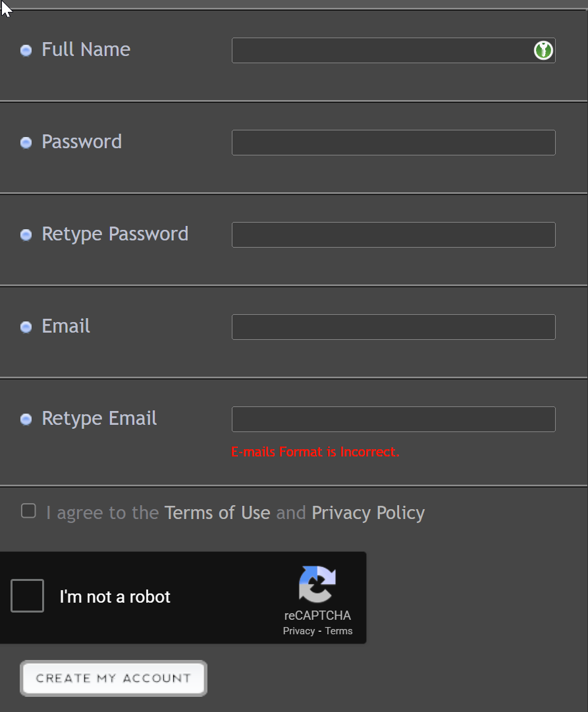Viewport: 588px width, 712px height.
Task: Click the red email format error message
Action: (315, 452)
